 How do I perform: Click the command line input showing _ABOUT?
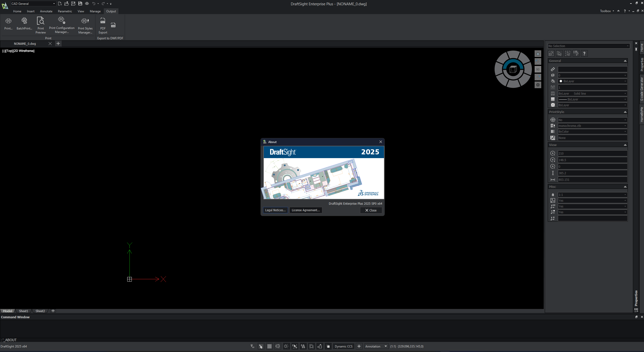click(322, 340)
